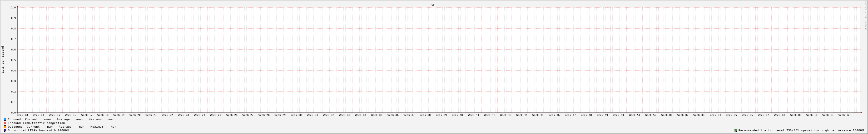The width and height of the screenshot is (868, 134).
Task: Click the 'bits per second' axis label
Action: 3,60
